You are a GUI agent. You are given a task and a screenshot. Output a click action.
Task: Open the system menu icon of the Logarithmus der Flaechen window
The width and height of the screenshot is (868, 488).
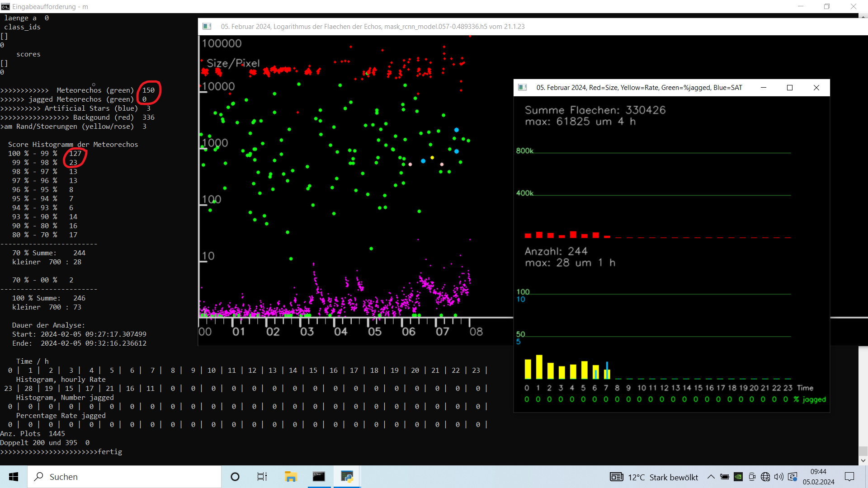pos(207,26)
